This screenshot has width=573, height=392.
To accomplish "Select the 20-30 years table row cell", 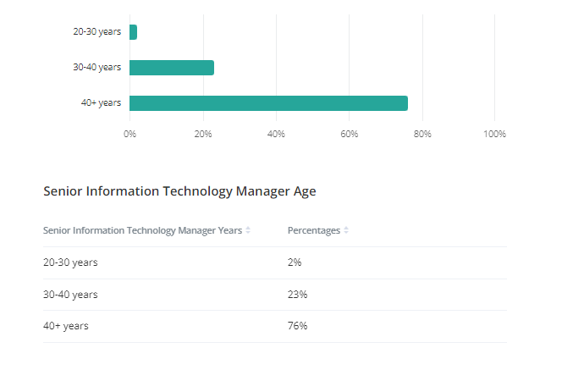I will tap(70, 262).
